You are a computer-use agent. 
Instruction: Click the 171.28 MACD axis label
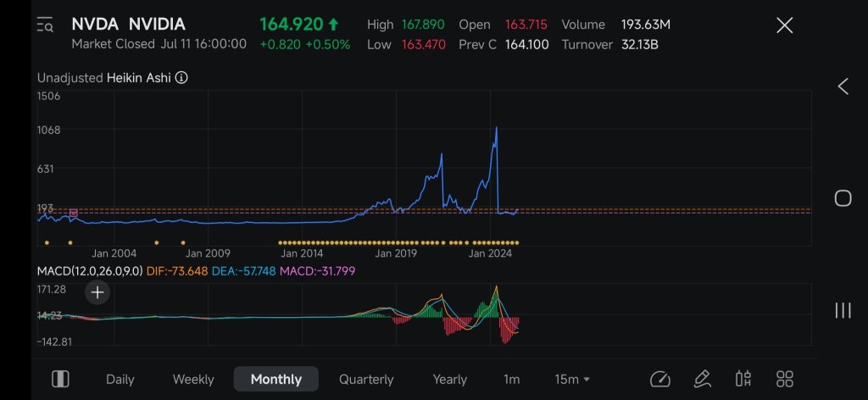pos(52,289)
